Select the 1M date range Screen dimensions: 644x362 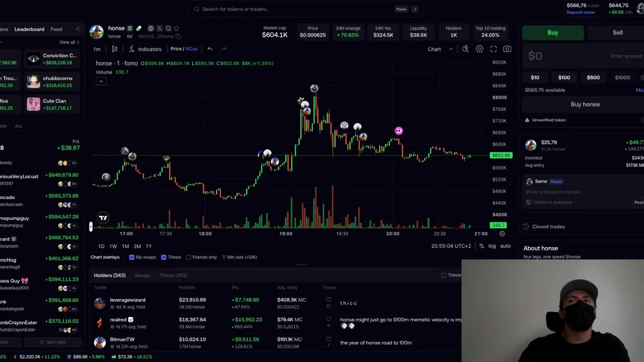[125, 246]
